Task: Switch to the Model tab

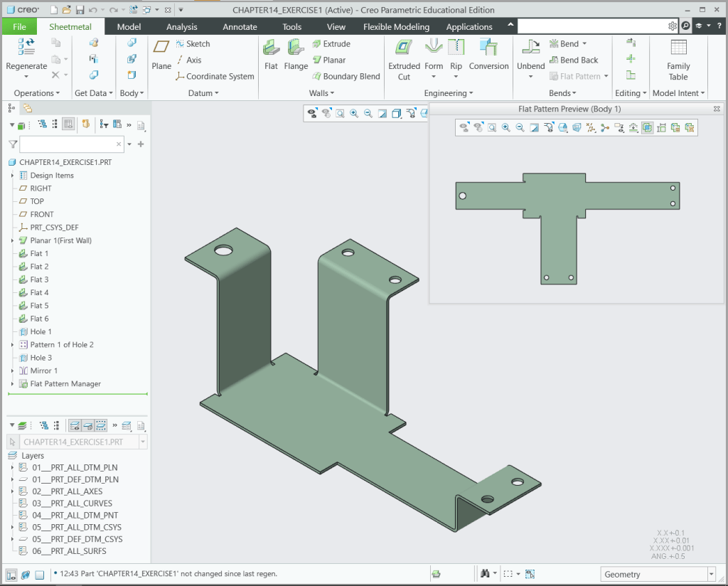Action: 129,26
